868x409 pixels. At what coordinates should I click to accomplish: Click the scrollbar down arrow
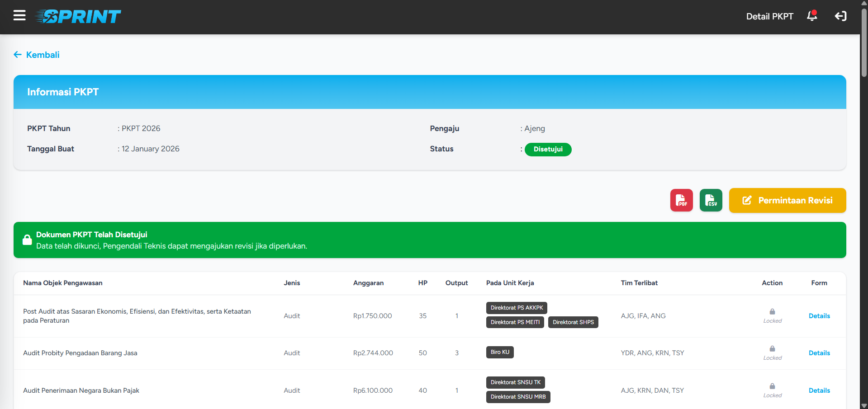click(864, 405)
